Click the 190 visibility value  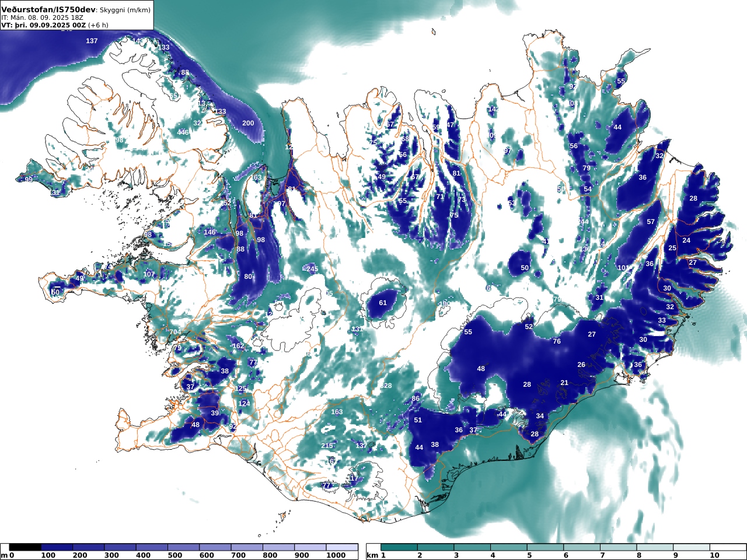tap(444, 303)
